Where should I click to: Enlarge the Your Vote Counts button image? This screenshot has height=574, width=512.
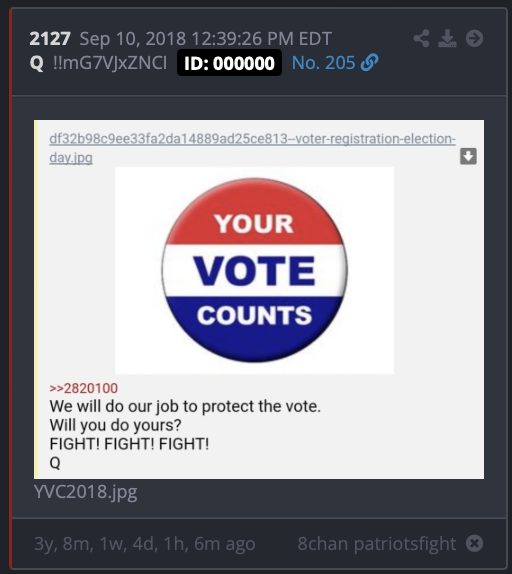255,271
